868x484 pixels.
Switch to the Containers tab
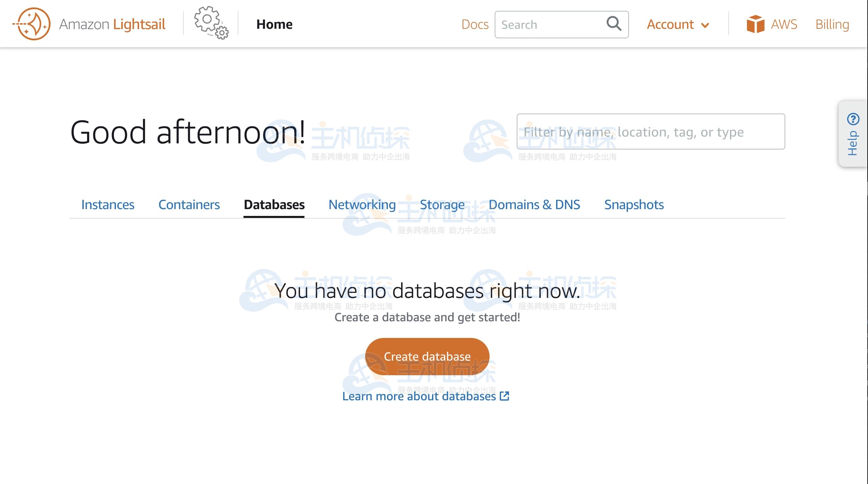(x=189, y=205)
